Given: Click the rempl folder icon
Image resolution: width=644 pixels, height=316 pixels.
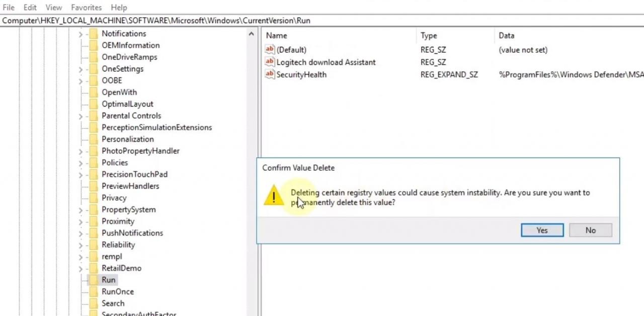Looking at the screenshot, I should 94,257.
